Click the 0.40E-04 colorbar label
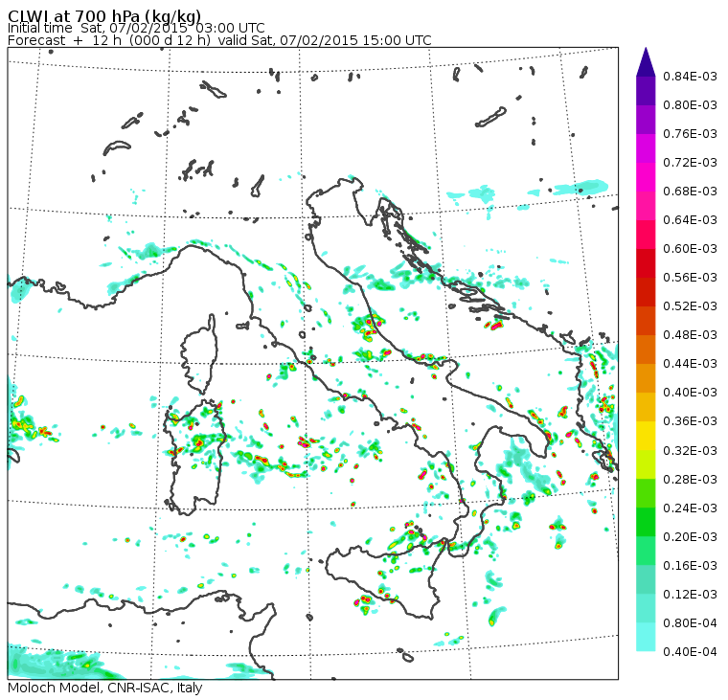The height and width of the screenshot is (700, 728). tap(690, 652)
